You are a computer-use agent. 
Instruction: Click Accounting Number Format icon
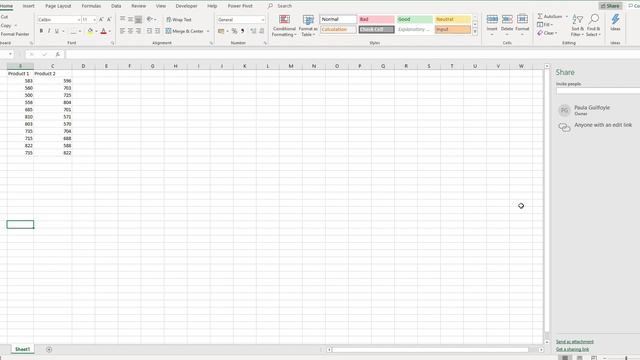pyautogui.click(x=221, y=31)
